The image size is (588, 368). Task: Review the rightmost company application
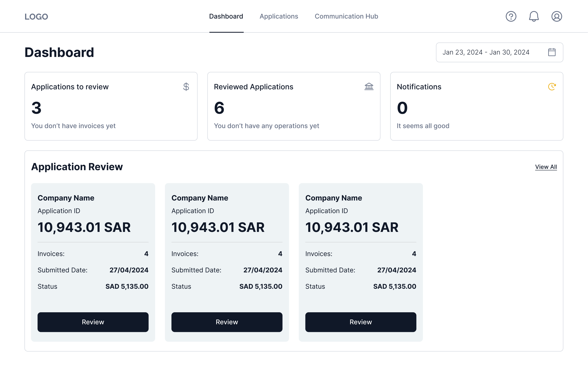coord(361,322)
